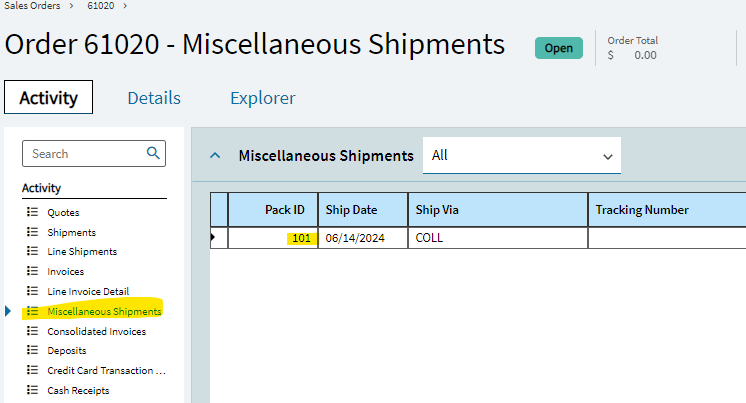Screen dimensions: 746x403
Task: Sort by the Ship Date column header
Action: (363, 209)
